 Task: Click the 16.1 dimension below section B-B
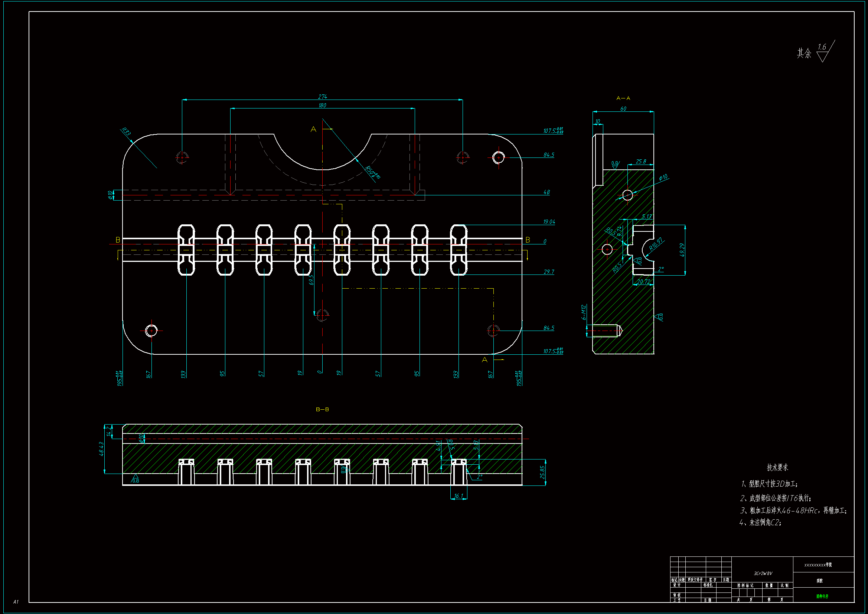coord(459,496)
